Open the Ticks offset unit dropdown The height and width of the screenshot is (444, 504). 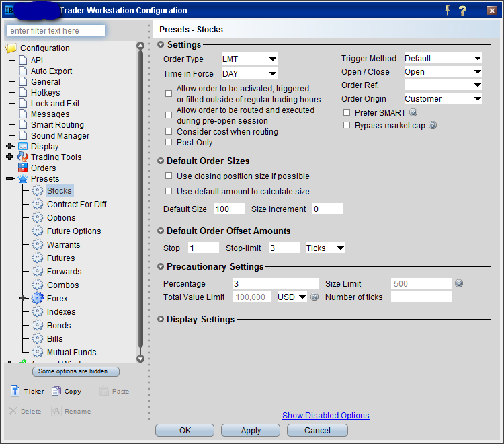326,248
